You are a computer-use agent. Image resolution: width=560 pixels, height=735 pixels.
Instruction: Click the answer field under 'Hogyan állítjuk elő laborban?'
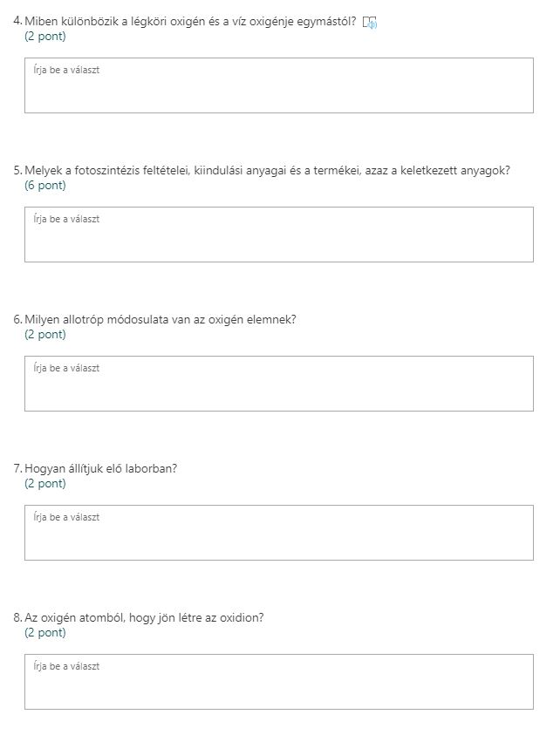pos(278,533)
